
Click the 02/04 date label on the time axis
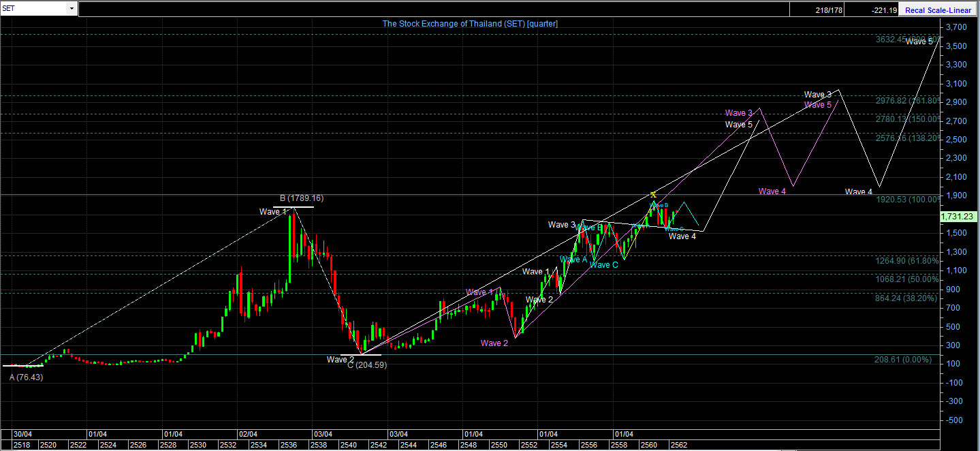(248, 434)
